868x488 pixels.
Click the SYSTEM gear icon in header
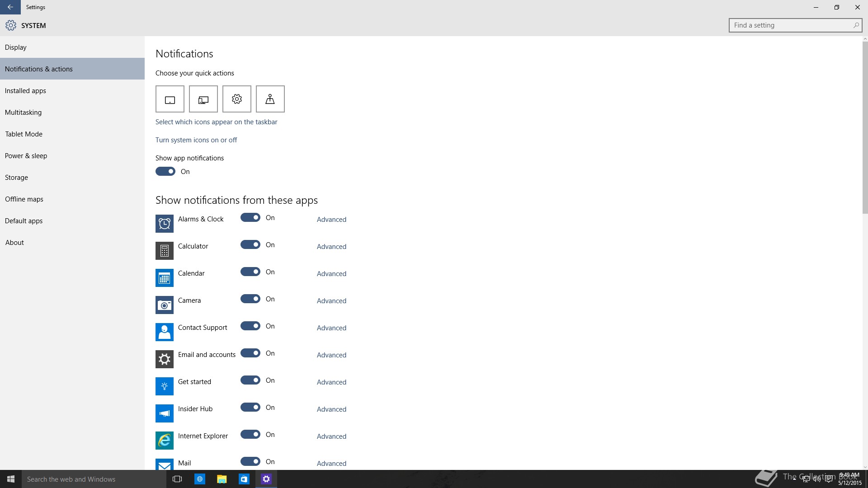tap(11, 25)
